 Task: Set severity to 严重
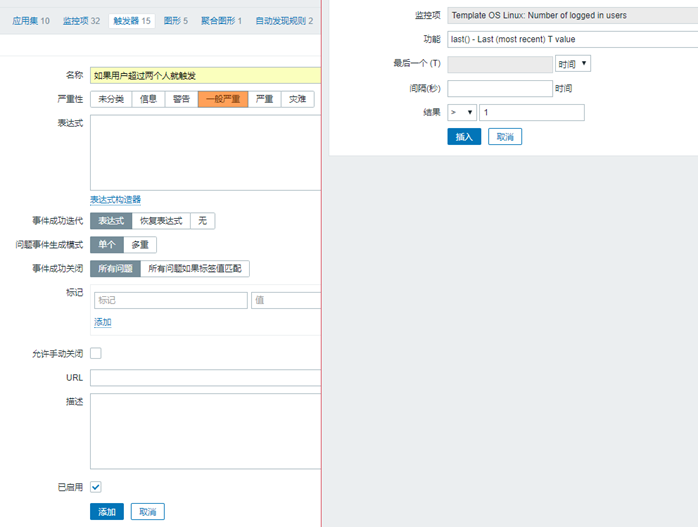point(264,99)
